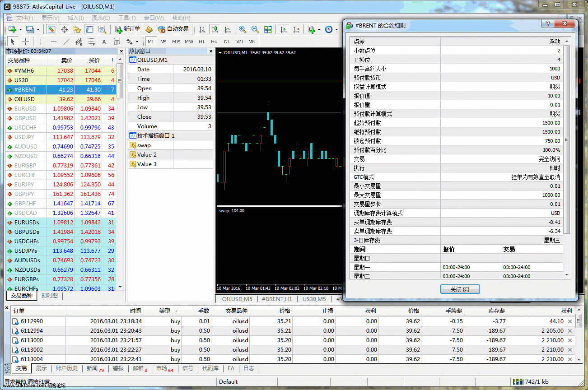Screen dimensions: 588x390
Task: Switch timeframe to M5
Action: click(x=163, y=42)
